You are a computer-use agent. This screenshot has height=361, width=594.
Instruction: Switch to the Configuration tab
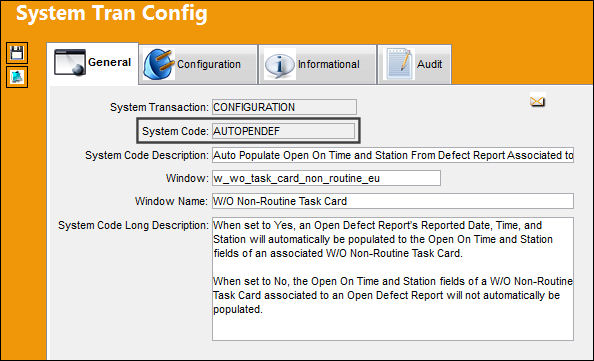198,64
